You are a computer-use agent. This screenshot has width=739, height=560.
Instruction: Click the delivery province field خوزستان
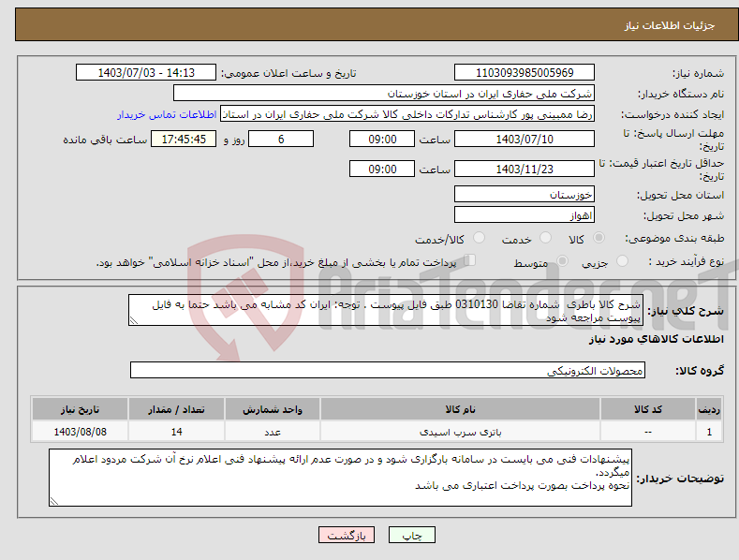[525, 194]
